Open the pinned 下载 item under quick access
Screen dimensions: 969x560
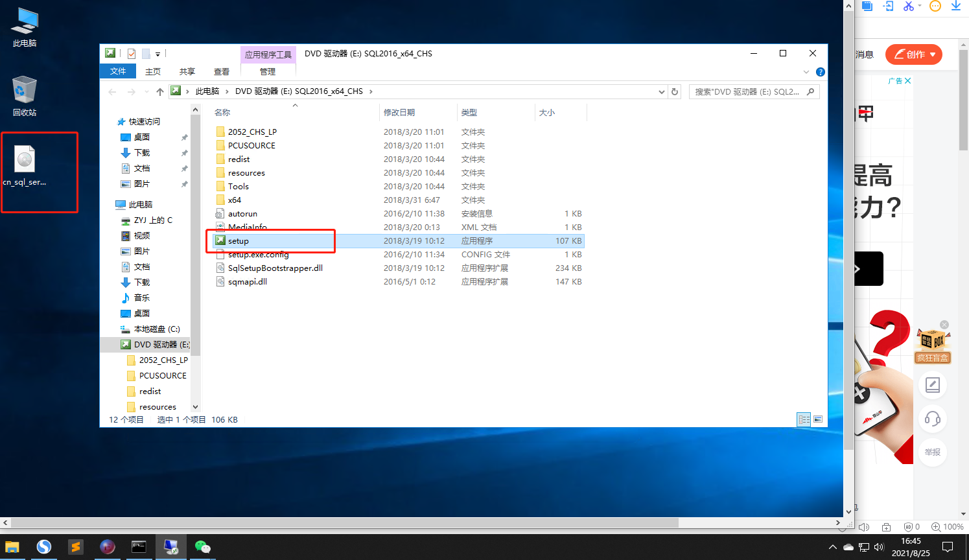[x=142, y=152]
